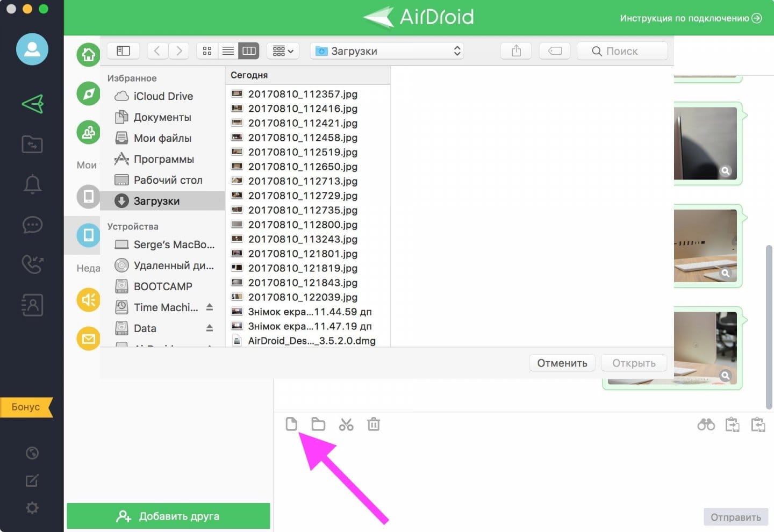Screen dimensions: 774x532
Task: Eject the Time Machine volume
Action: point(210,307)
